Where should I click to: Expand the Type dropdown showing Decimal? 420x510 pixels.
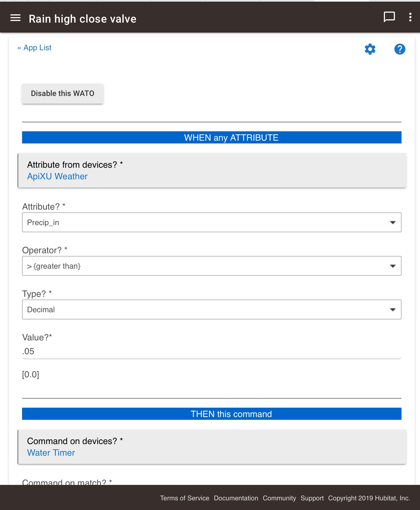pos(212,309)
